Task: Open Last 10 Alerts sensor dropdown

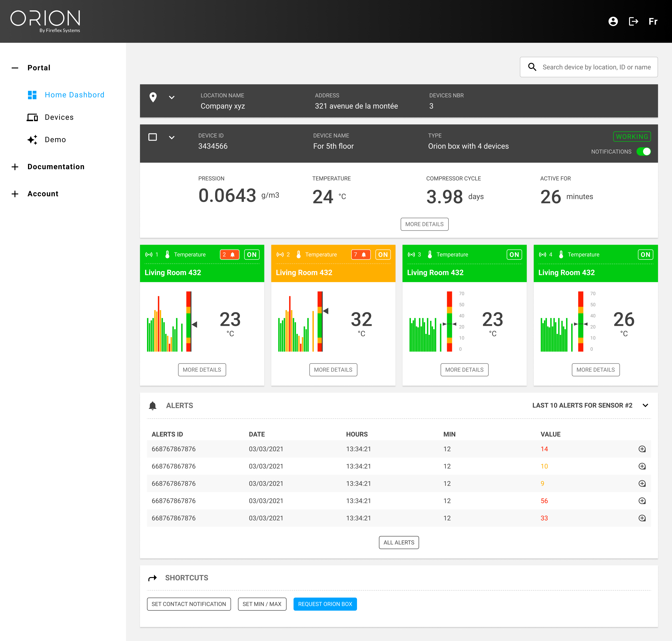Action: coord(645,406)
